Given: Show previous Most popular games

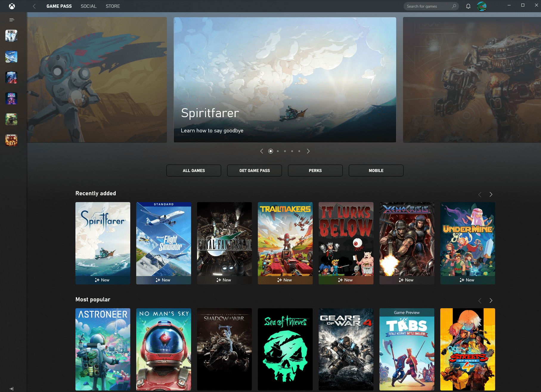Looking at the screenshot, I should (x=480, y=300).
